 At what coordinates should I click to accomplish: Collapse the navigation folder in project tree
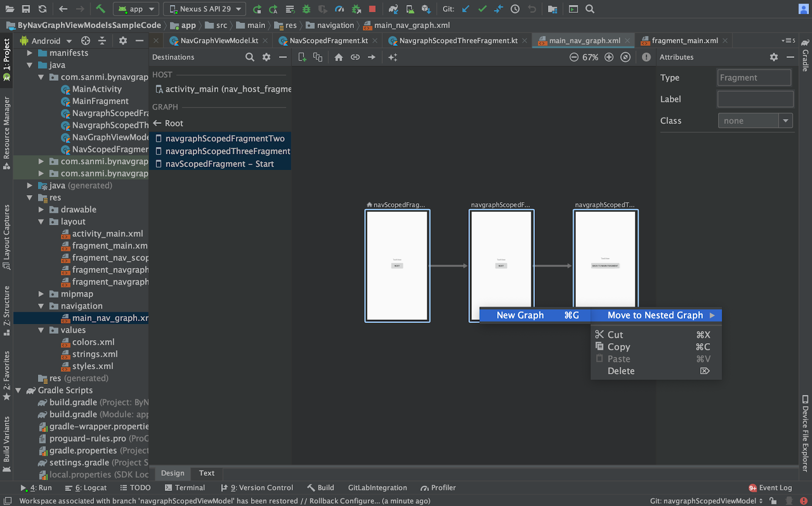coord(41,306)
